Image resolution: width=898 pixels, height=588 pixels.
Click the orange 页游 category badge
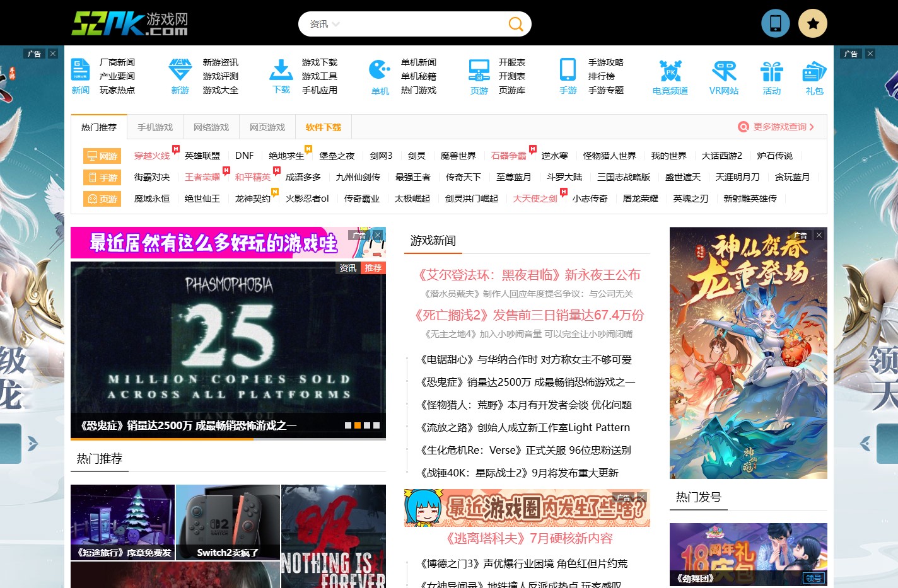pos(102,199)
